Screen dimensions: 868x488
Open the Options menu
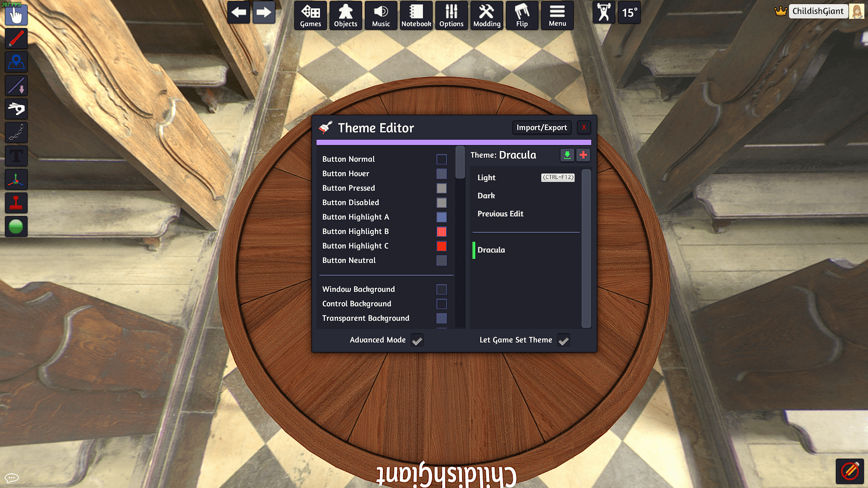pos(452,15)
